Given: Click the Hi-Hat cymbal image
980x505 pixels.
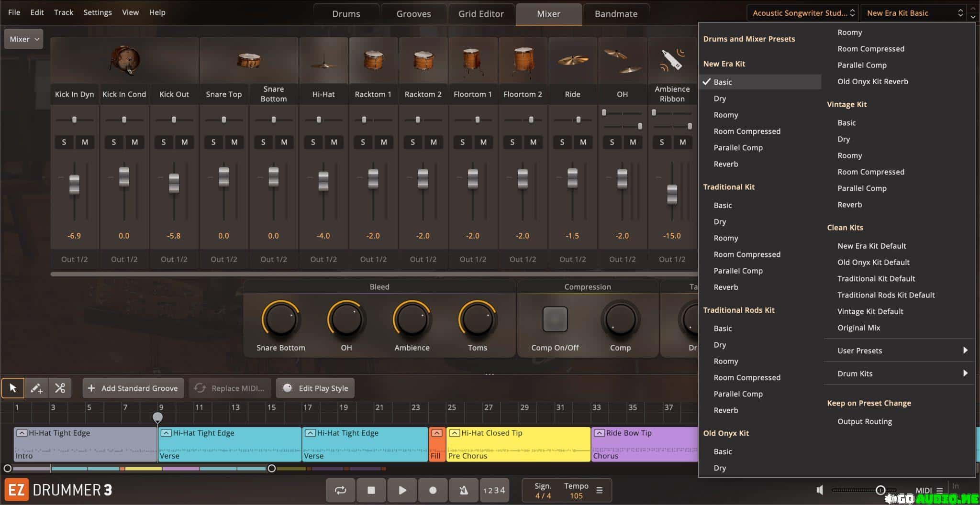Looking at the screenshot, I should click(323, 62).
